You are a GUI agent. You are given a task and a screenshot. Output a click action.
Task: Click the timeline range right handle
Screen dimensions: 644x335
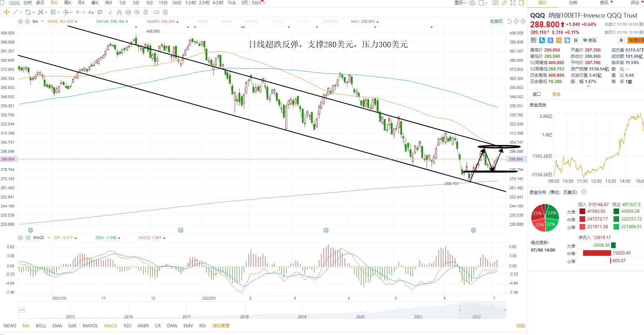pyautogui.click(x=505, y=310)
